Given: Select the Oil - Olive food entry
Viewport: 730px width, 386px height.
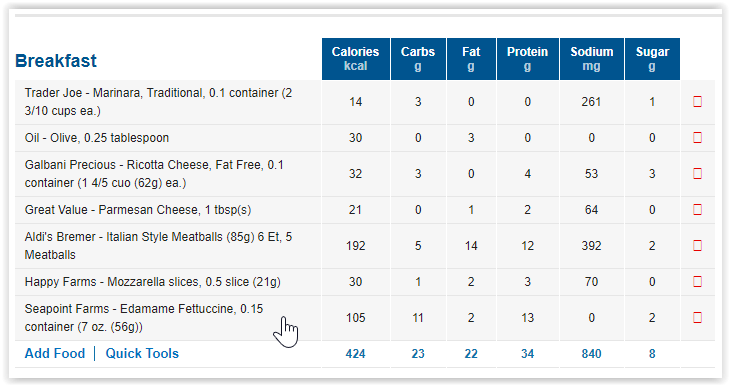Looking at the screenshot, I should coord(97,138).
